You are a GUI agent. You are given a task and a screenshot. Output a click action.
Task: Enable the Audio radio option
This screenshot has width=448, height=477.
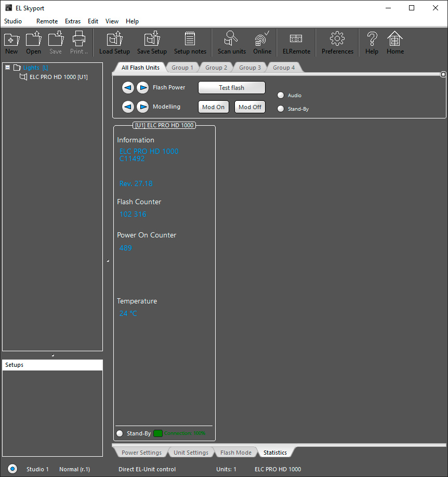pos(281,95)
